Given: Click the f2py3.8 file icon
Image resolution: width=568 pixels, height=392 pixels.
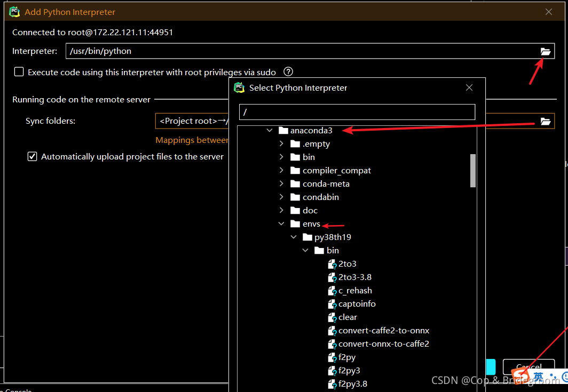Looking at the screenshot, I should pos(332,384).
